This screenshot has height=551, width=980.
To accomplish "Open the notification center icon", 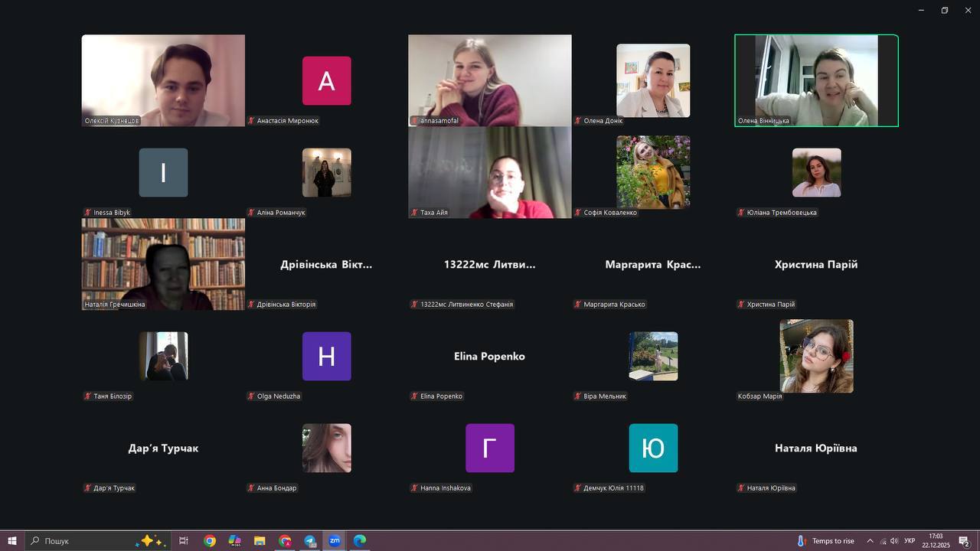I will click(x=964, y=541).
